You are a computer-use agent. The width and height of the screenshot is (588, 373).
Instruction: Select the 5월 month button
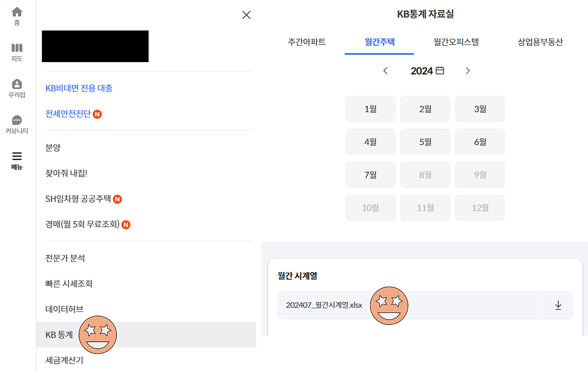pos(425,142)
